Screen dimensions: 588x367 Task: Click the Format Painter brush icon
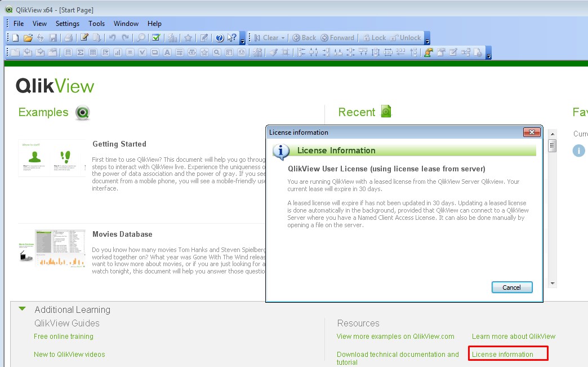[274, 52]
